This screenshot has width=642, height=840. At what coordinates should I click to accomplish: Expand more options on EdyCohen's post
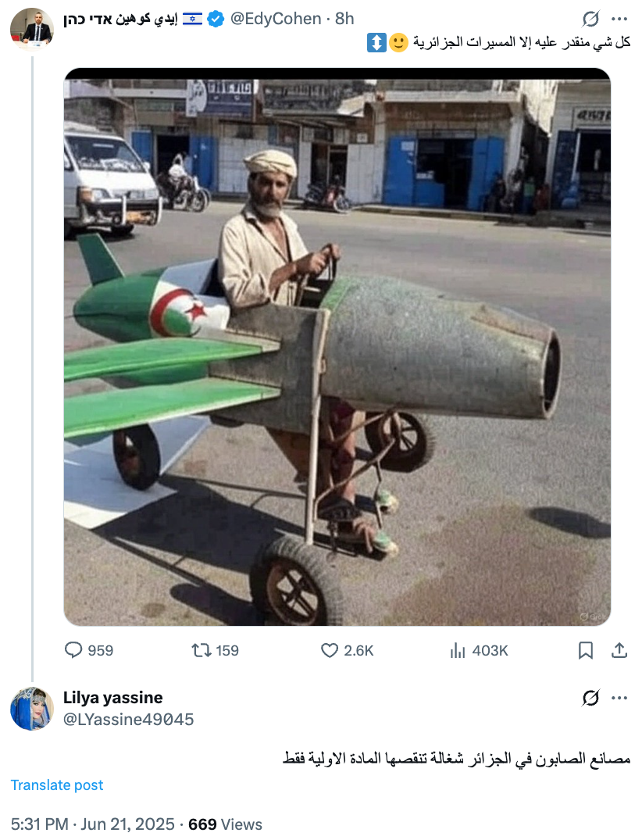click(x=619, y=20)
